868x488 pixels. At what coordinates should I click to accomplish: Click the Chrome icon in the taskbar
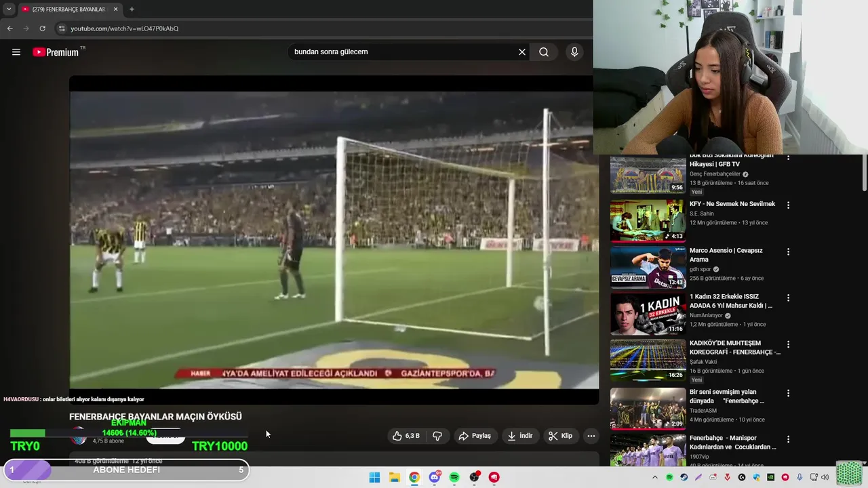coord(414,477)
